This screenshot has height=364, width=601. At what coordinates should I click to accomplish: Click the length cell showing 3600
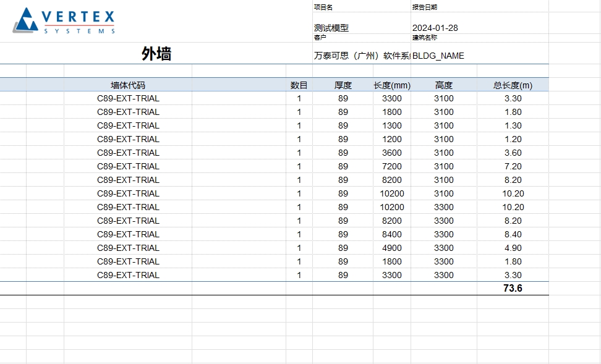392,153
